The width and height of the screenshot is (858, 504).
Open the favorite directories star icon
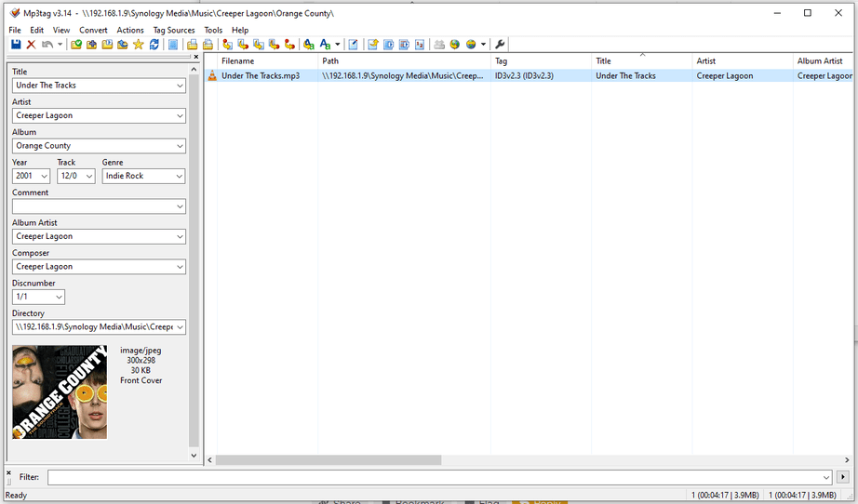139,45
